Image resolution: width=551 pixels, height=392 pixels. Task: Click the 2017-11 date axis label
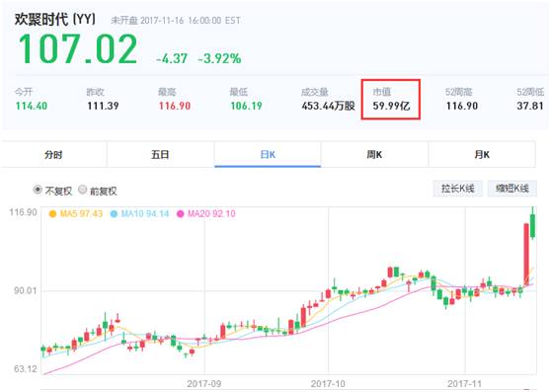[x=464, y=383]
